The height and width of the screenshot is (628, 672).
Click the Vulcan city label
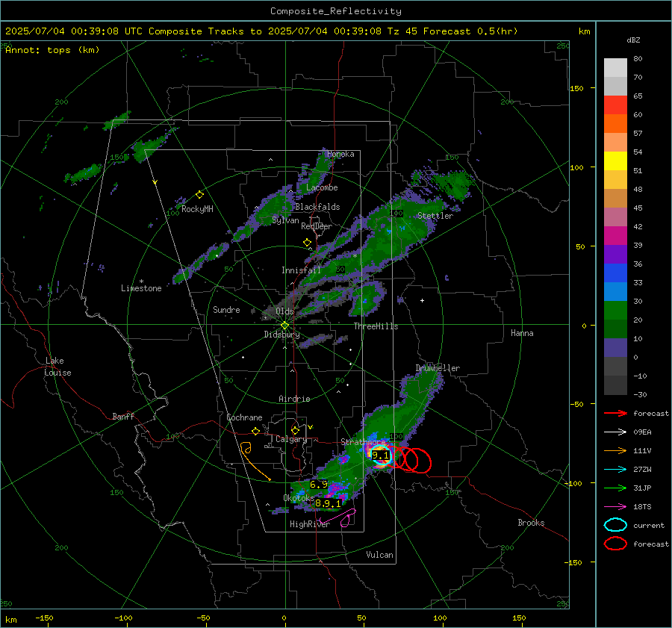point(379,555)
